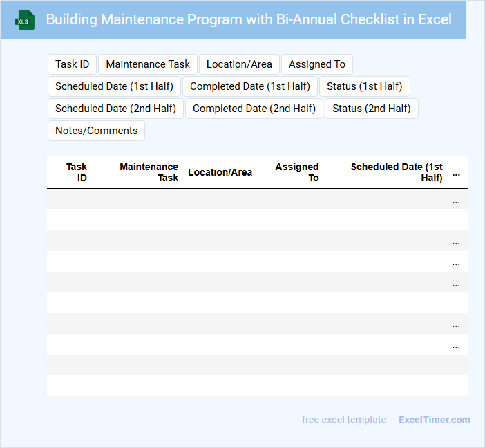The image size is (485, 448).
Task: Select Scheduled Date (2nd Half) tag
Action: tap(115, 109)
